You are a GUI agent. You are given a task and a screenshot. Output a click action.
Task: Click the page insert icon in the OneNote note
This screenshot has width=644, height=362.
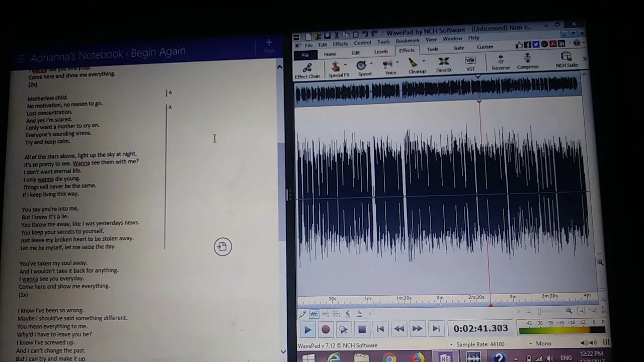tap(222, 246)
